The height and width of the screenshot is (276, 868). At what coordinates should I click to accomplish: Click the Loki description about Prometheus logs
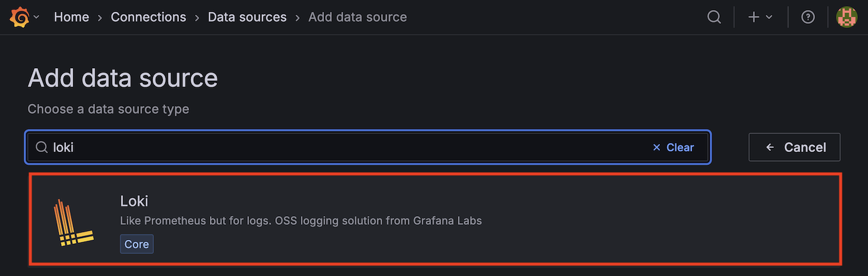(301, 221)
